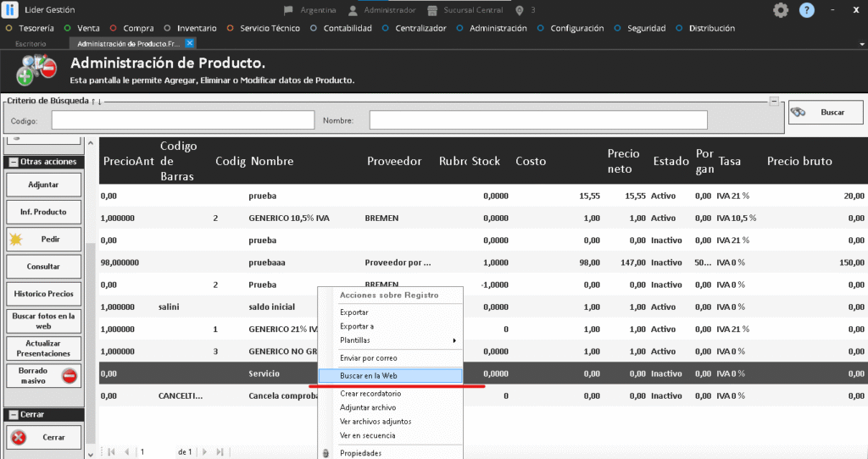This screenshot has width=868, height=459.
Task: Click the Argentina flag icon
Action: [x=290, y=11]
